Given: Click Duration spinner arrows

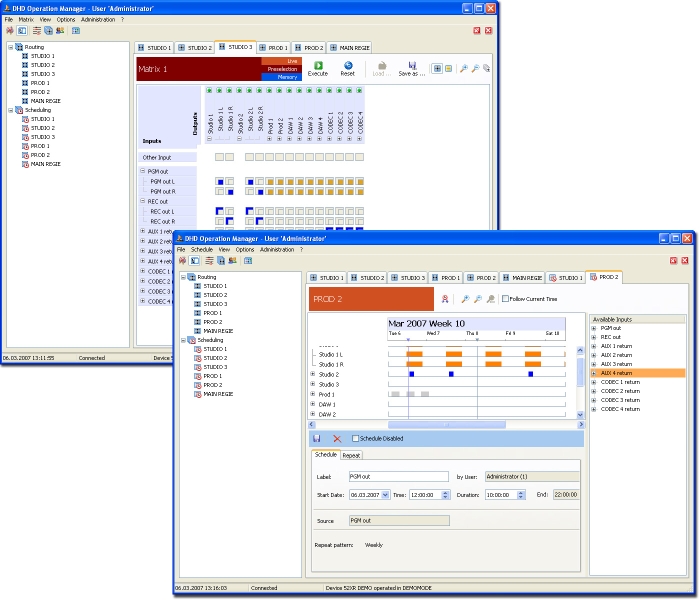Looking at the screenshot, I should [521, 495].
